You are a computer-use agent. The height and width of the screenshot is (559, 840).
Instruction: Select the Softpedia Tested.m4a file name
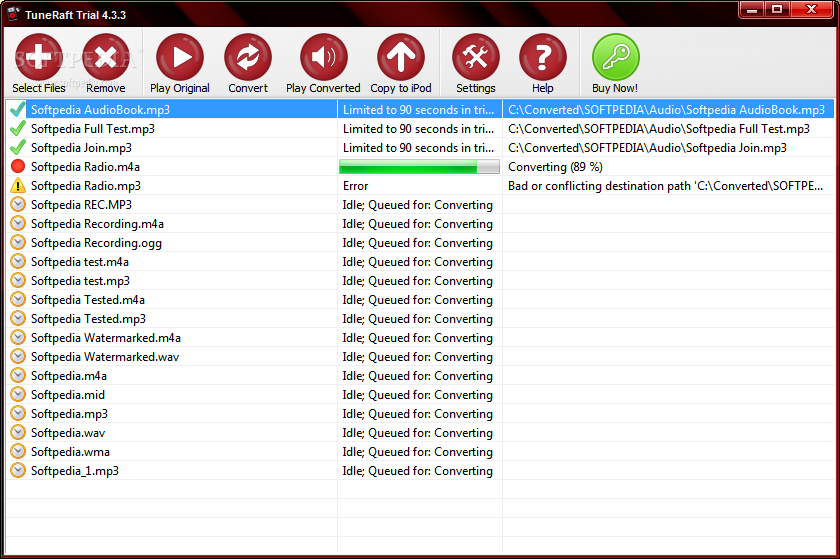[88, 300]
